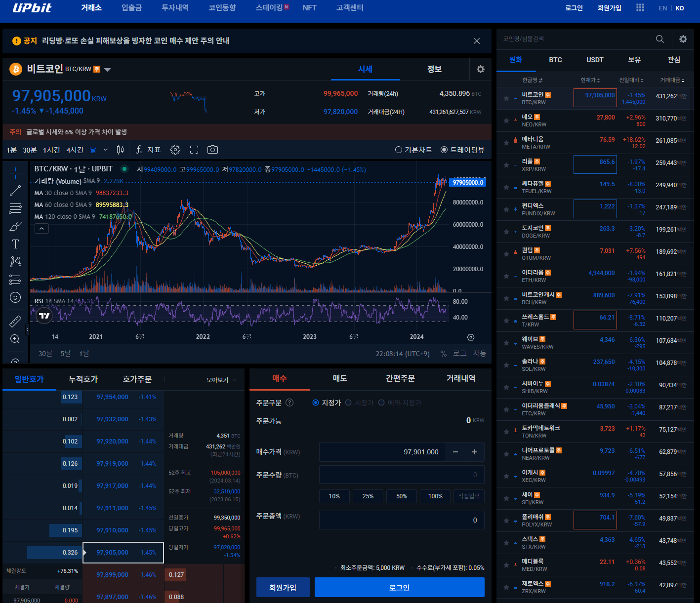This screenshot has width=700, height=603.
Task: Expand the BTC/KRW market selector arrow
Action: pos(107,70)
